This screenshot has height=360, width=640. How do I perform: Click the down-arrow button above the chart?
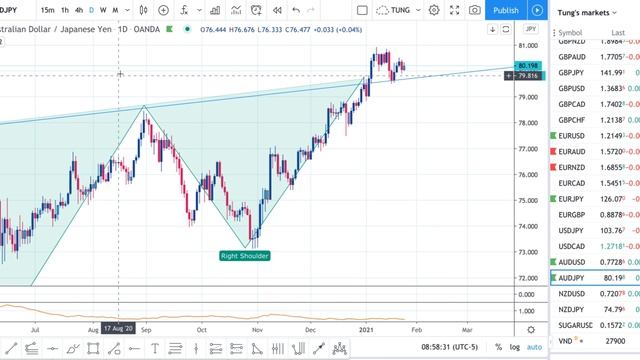tap(492, 29)
